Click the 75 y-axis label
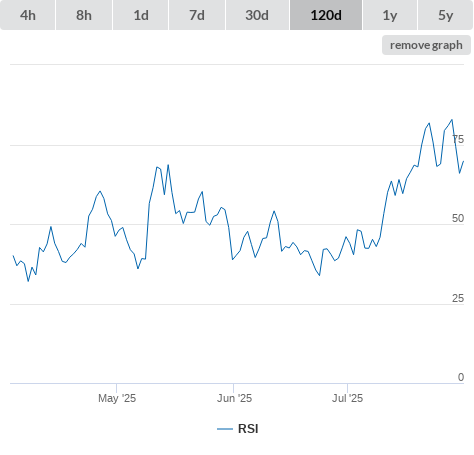The width and height of the screenshot is (474, 455). [458, 139]
